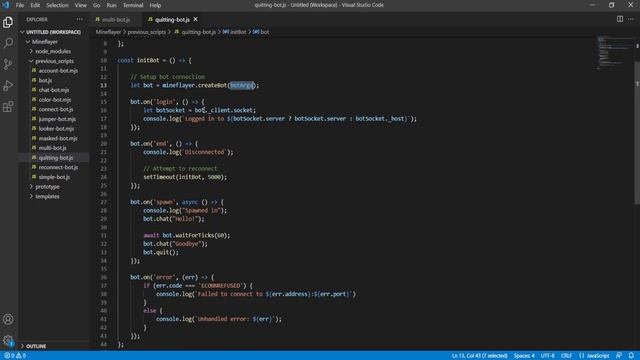The width and height of the screenshot is (640, 360).
Task: Open editor More Actions ellipsis
Action: click(x=631, y=19)
